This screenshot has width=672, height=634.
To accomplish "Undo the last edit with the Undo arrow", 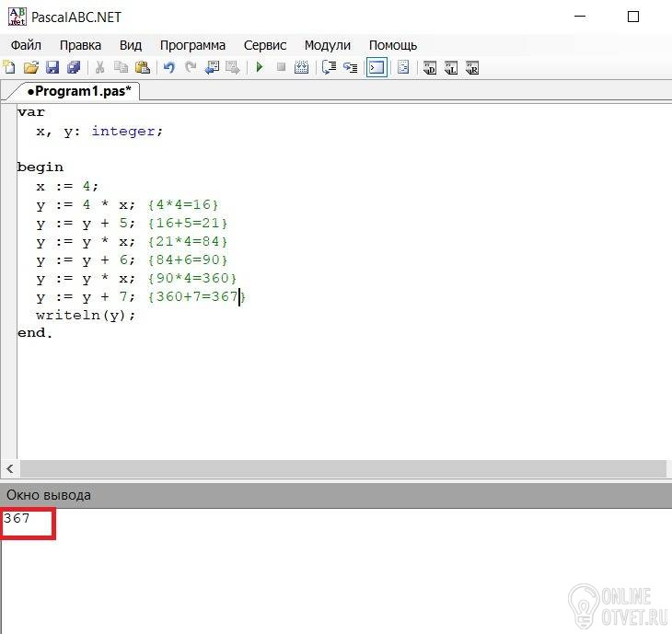I will (168, 67).
